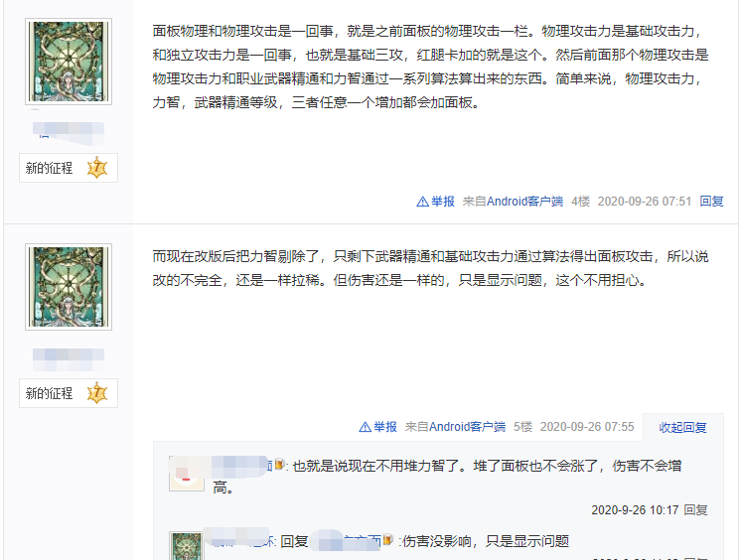Click 新的征程 badge under second avatar
Screen dimensions: 739x560
69,393
